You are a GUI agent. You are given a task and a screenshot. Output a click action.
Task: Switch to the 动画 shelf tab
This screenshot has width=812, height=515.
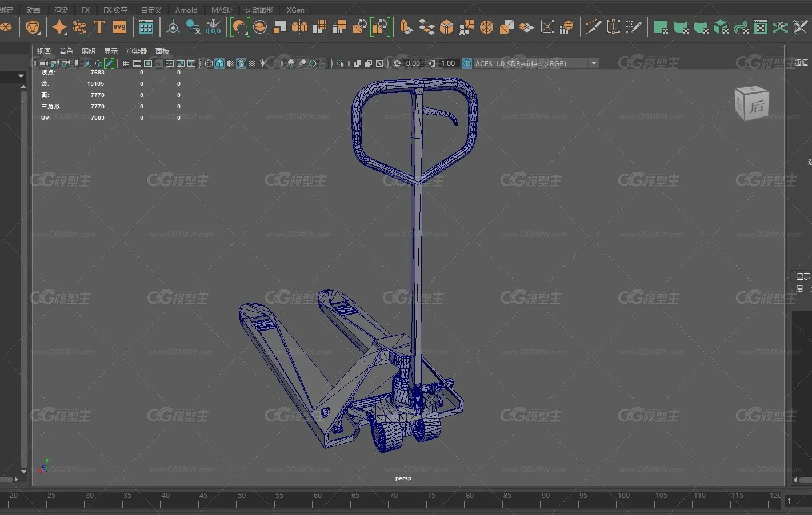tap(34, 10)
